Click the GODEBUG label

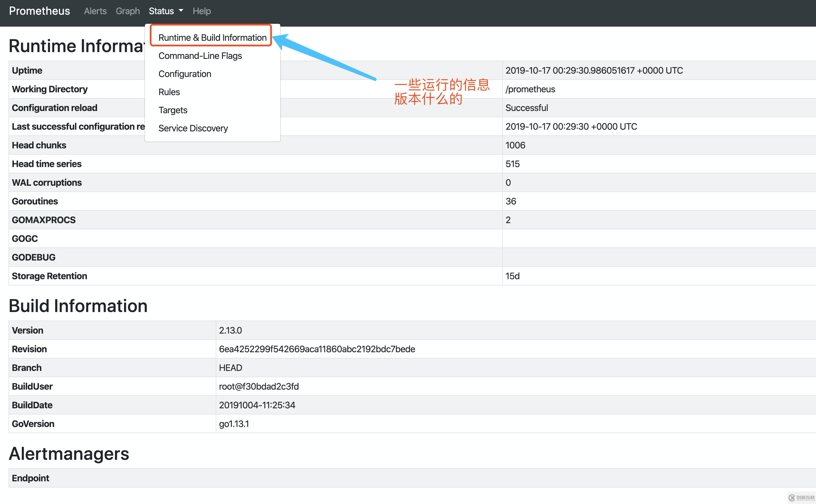pos(34,257)
